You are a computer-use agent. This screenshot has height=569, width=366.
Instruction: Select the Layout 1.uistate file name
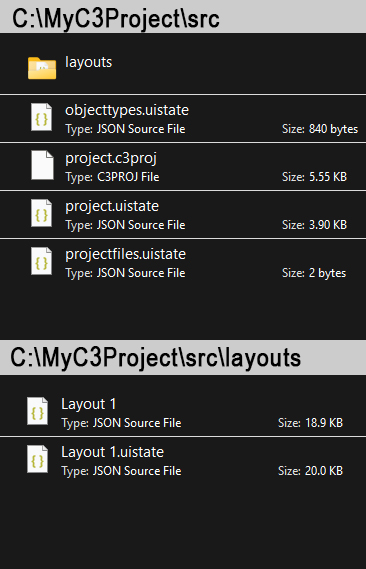click(x=112, y=452)
